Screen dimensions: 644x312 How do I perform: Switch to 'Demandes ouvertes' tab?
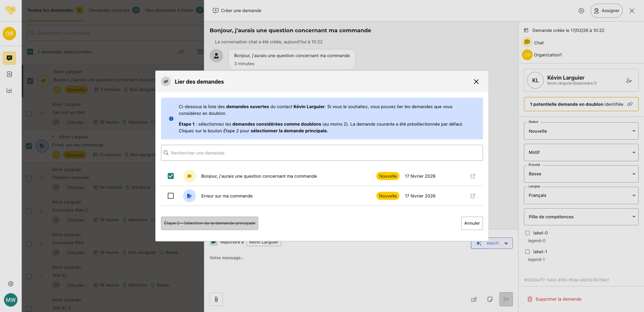[109, 10]
